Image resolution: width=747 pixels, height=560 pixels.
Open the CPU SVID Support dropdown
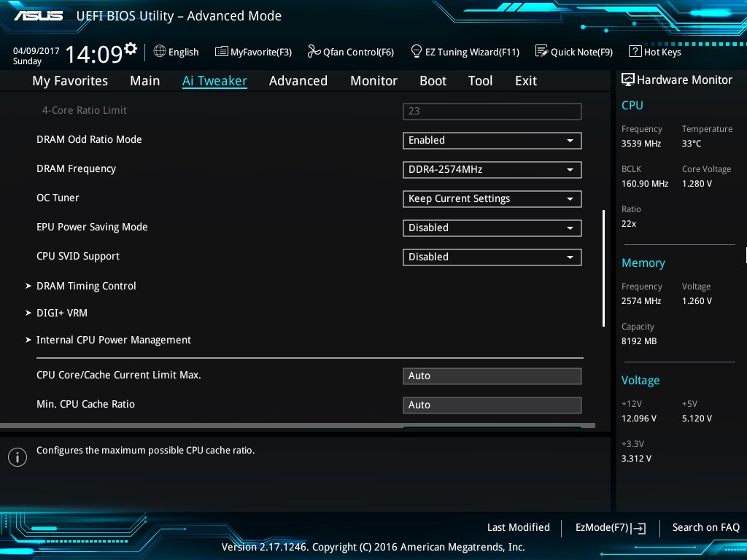pos(492,257)
